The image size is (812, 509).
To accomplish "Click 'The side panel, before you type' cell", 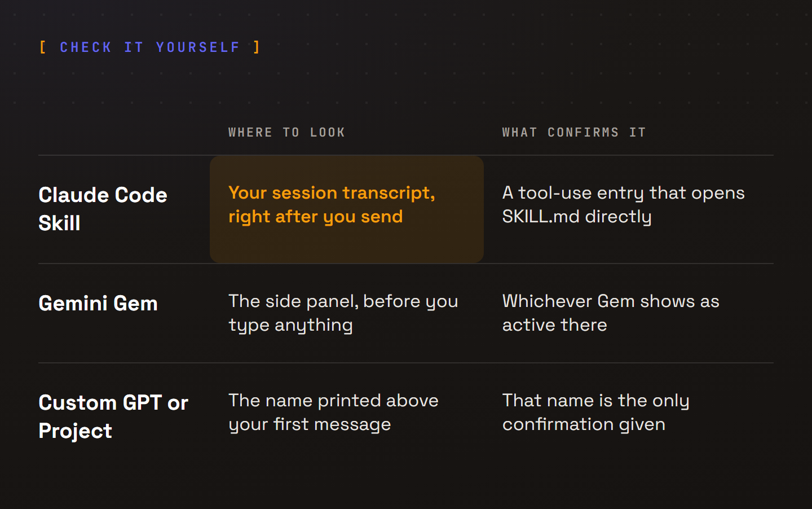I will click(343, 313).
